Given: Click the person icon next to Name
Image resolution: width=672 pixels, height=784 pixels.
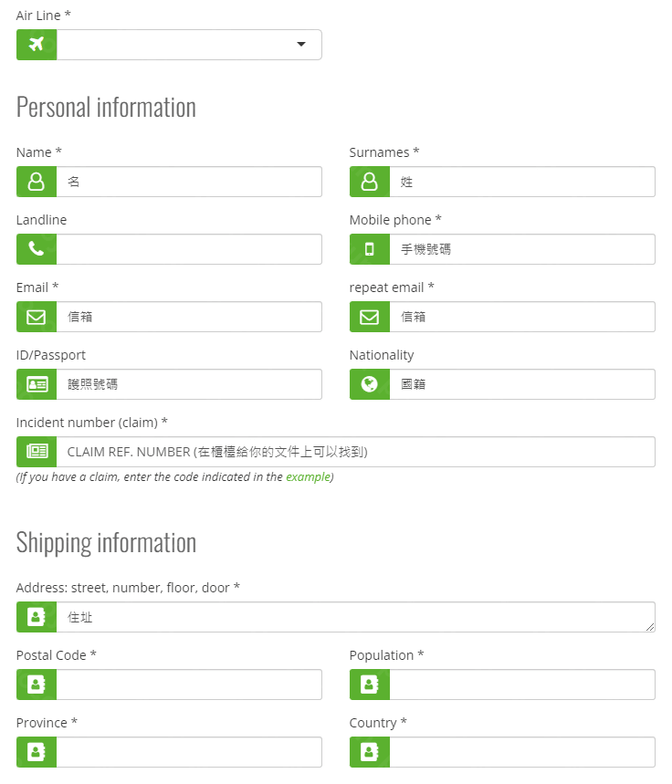Looking at the screenshot, I should point(35,182).
